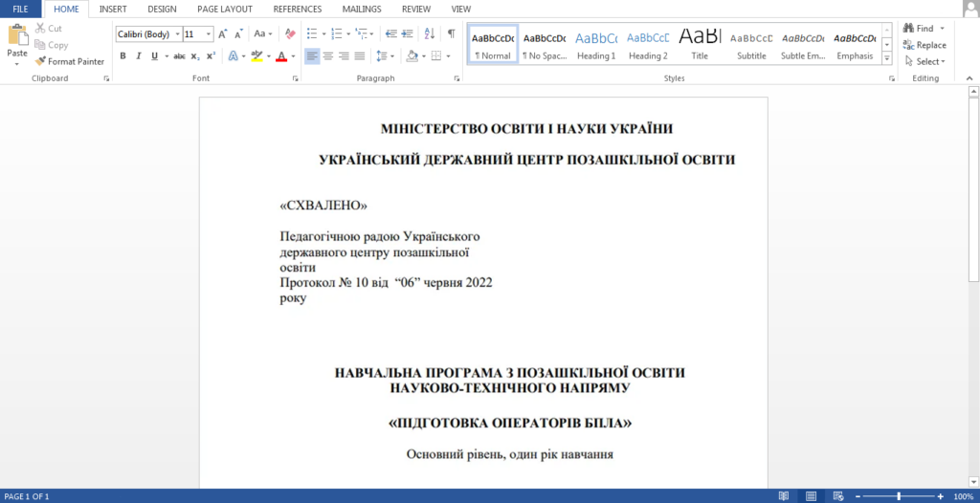
Task: Open the PAGE LAYOUT ribbon tab
Action: [225, 9]
